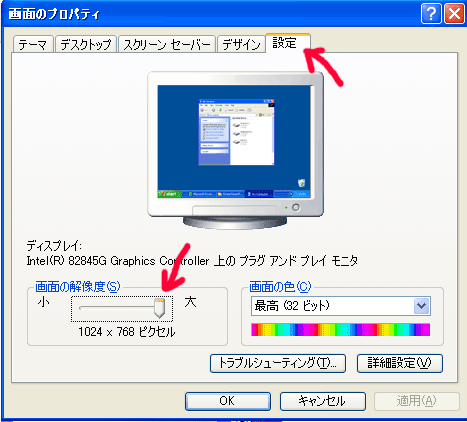Viewport: 467px width, 422px height.
Task: Click the help question mark title bar button
Action: [431, 14]
